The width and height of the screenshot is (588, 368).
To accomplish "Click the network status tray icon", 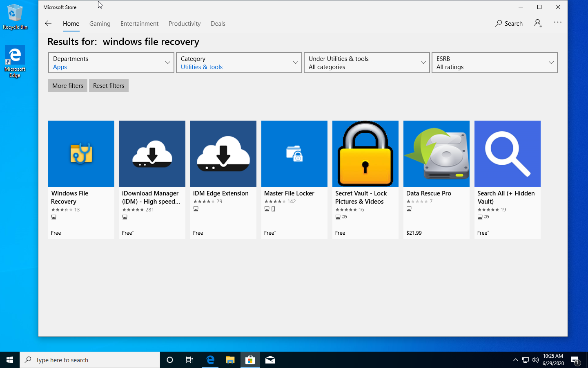I will pyautogui.click(x=526, y=360).
